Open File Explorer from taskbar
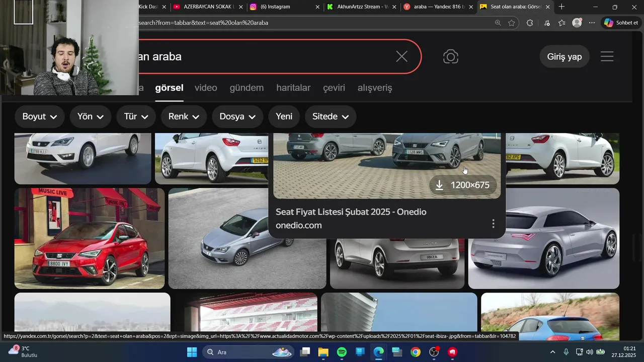Image resolution: width=644 pixels, height=362 pixels. 323,352
